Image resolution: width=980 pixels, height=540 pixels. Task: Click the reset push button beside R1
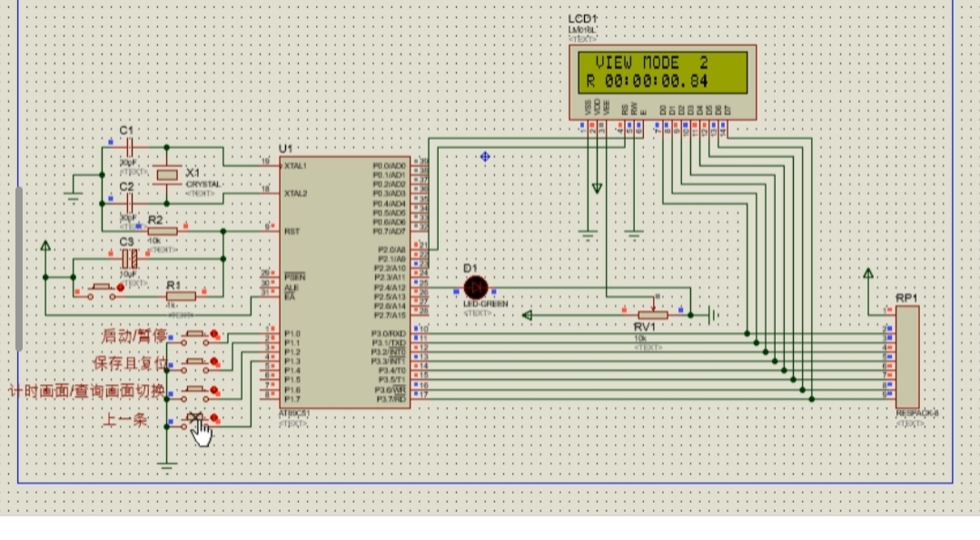pyautogui.click(x=101, y=291)
